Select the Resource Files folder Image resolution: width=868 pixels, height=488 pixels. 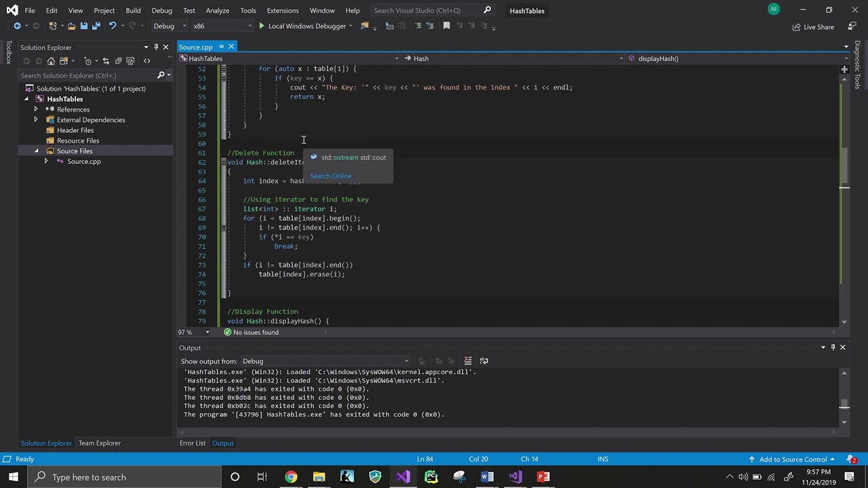pyautogui.click(x=78, y=140)
